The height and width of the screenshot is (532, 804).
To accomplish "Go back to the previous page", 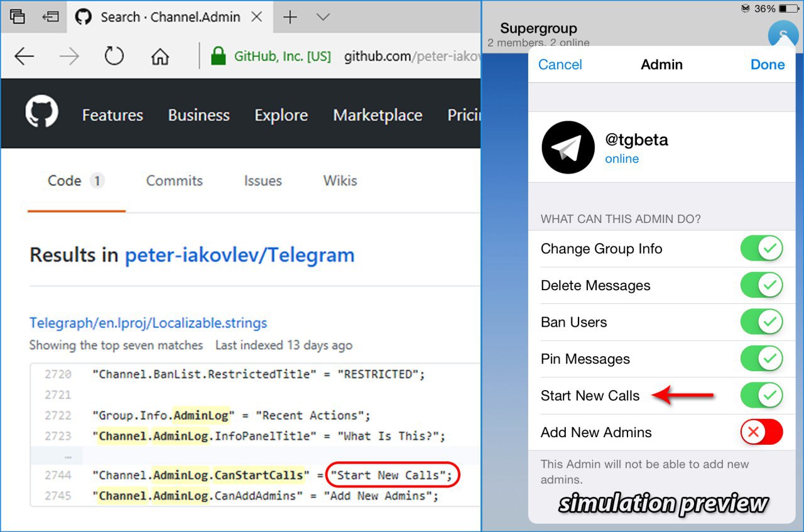I will [x=24, y=57].
